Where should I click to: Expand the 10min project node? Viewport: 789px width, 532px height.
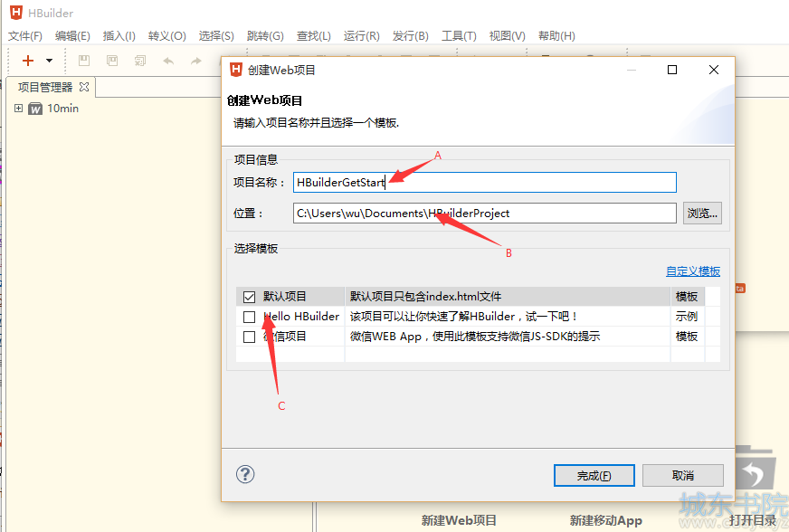click(x=19, y=109)
